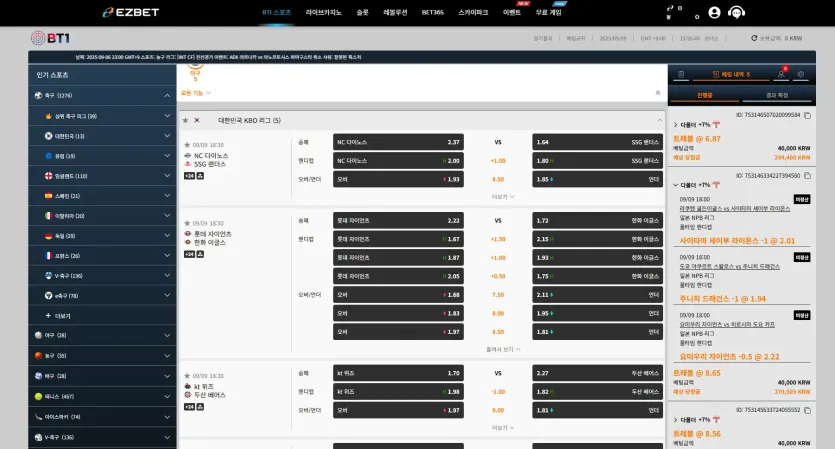Viewport: 835px width, 449px height.
Task: Open BET365 menu item
Action: coord(432,12)
